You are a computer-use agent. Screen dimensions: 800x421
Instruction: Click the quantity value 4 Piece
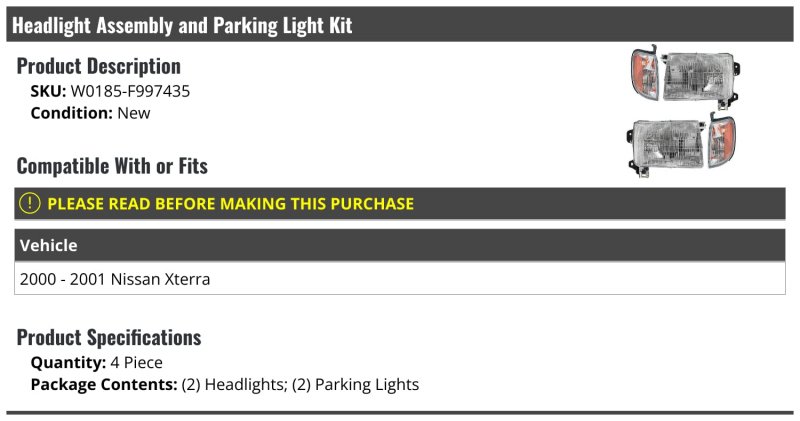click(137, 362)
